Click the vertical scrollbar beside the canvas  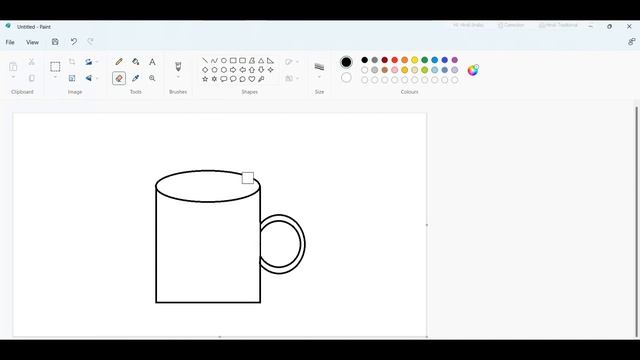(636, 222)
